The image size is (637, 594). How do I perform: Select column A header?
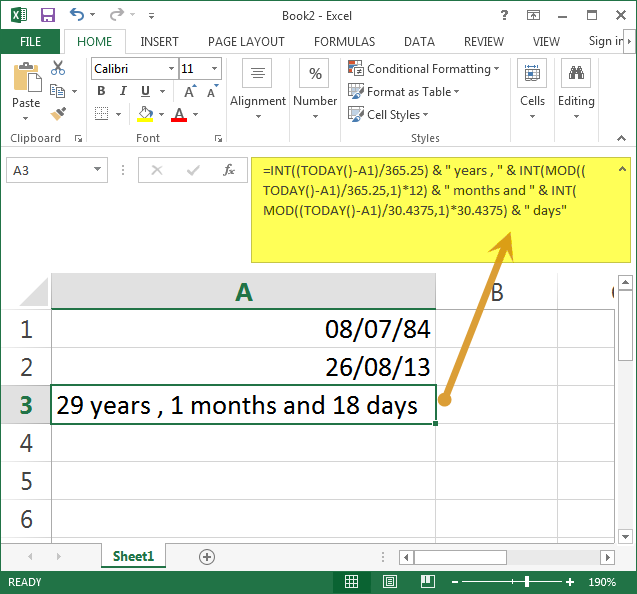pos(243,291)
